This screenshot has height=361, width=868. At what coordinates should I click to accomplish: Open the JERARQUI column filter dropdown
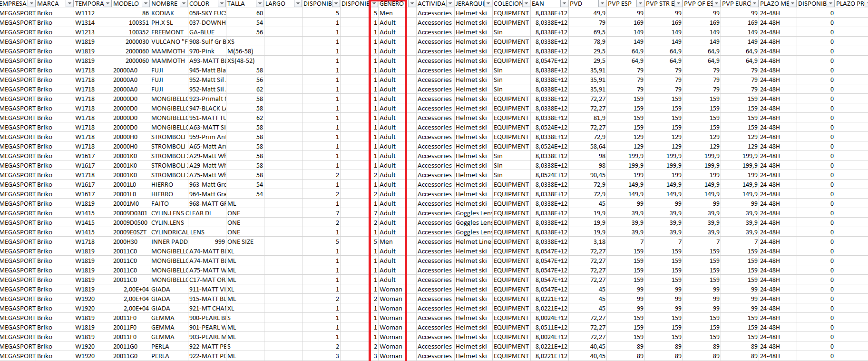pos(488,3)
